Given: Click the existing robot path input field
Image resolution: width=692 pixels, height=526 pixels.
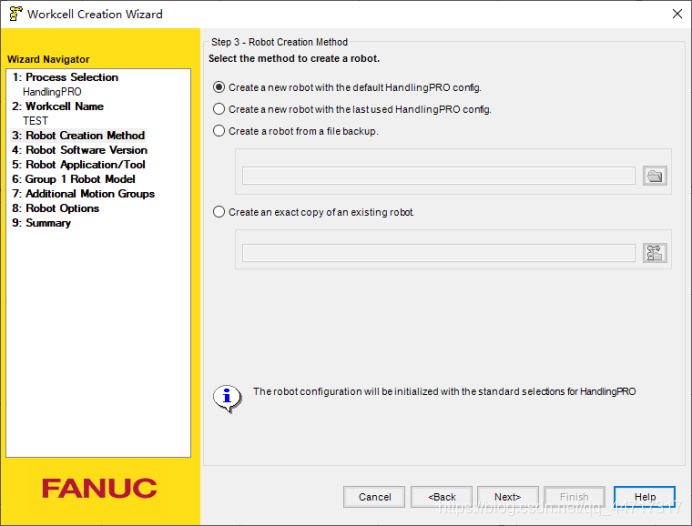Looking at the screenshot, I should [x=439, y=253].
